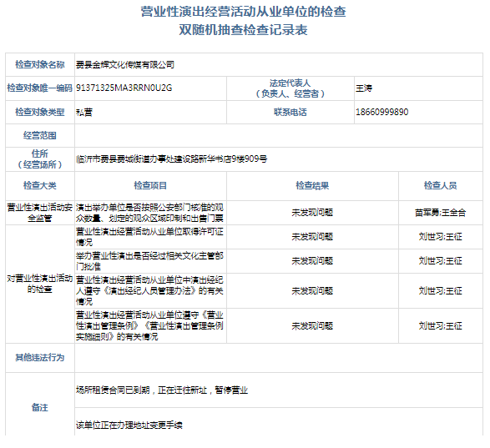Click the empty 经营范围 value cell

[279, 136]
